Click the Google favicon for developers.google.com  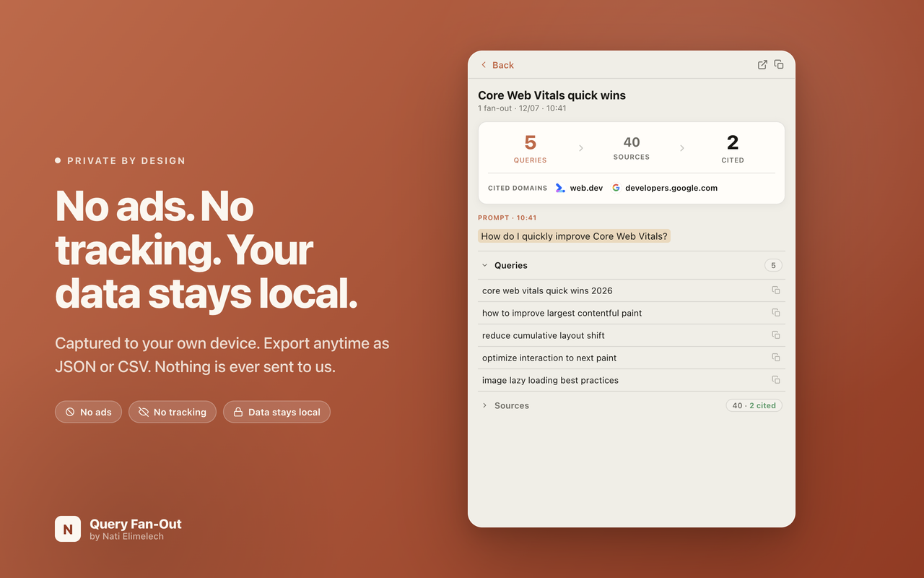(616, 188)
